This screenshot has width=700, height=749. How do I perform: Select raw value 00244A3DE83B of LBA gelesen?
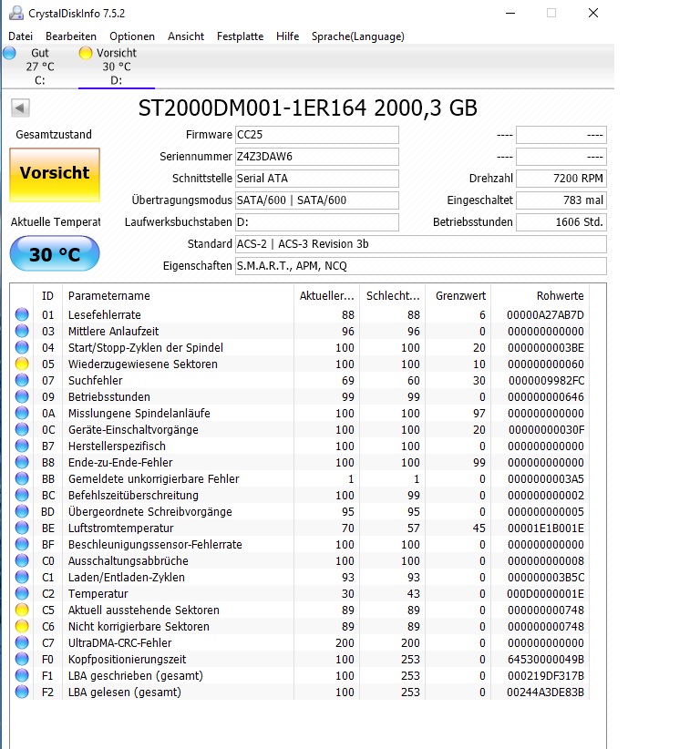tap(545, 692)
